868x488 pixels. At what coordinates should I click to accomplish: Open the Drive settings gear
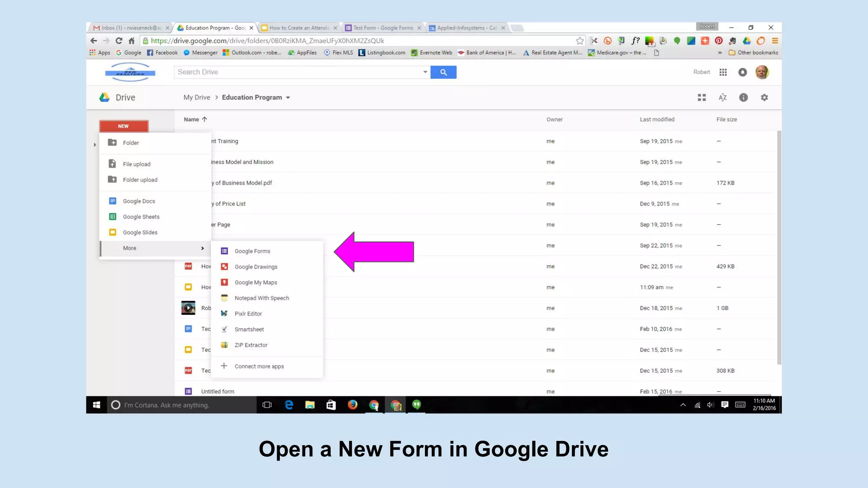point(764,97)
